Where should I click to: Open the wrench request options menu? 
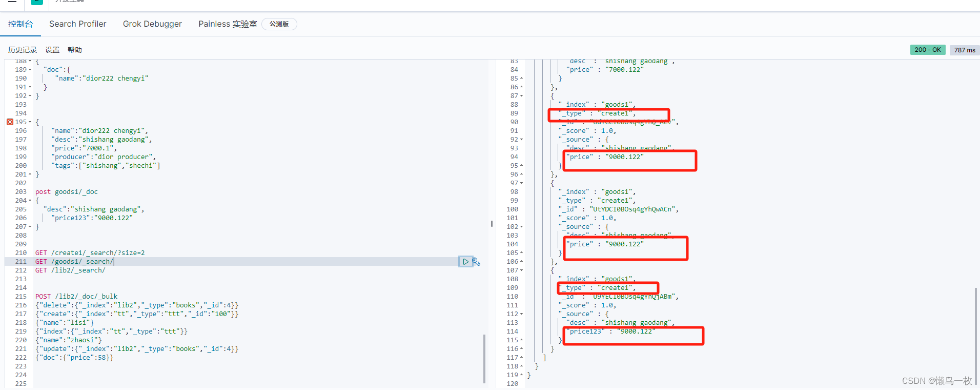coord(476,262)
